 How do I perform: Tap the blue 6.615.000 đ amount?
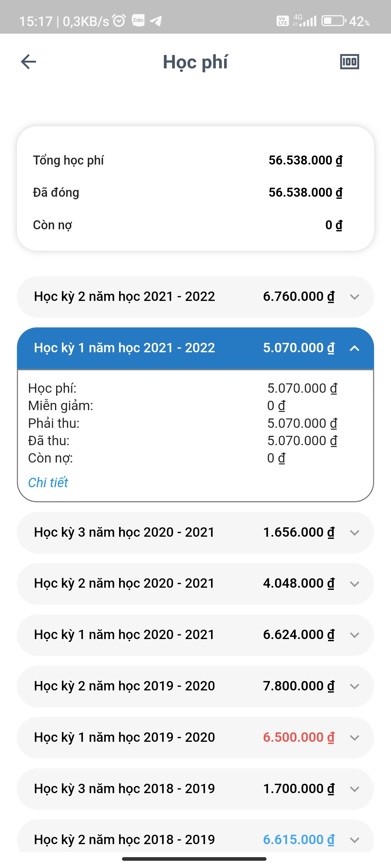298,840
